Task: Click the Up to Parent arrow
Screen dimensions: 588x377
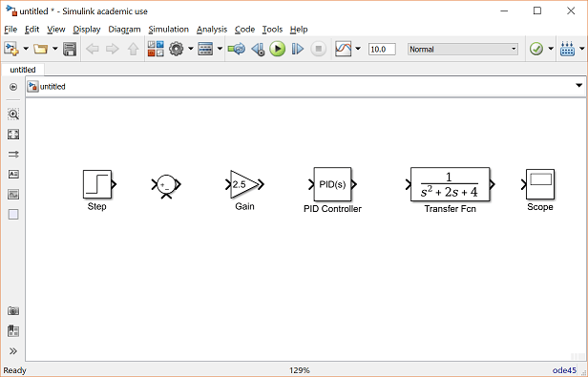Action: (133, 49)
